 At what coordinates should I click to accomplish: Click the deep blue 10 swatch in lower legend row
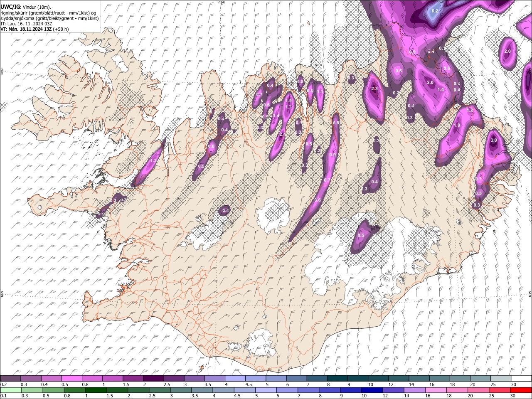372,390
